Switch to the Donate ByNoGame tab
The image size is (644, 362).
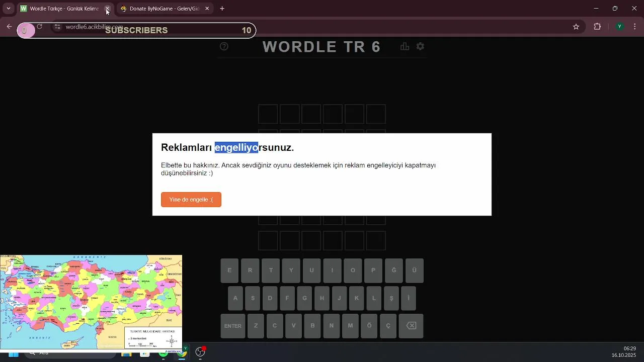pos(165,9)
